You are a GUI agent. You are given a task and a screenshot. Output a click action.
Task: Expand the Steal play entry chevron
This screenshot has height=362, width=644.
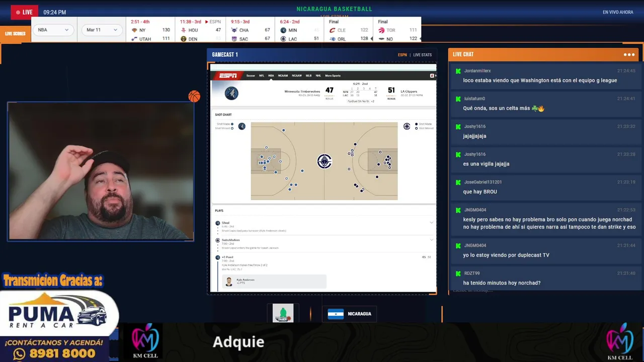tap(431, 222)
